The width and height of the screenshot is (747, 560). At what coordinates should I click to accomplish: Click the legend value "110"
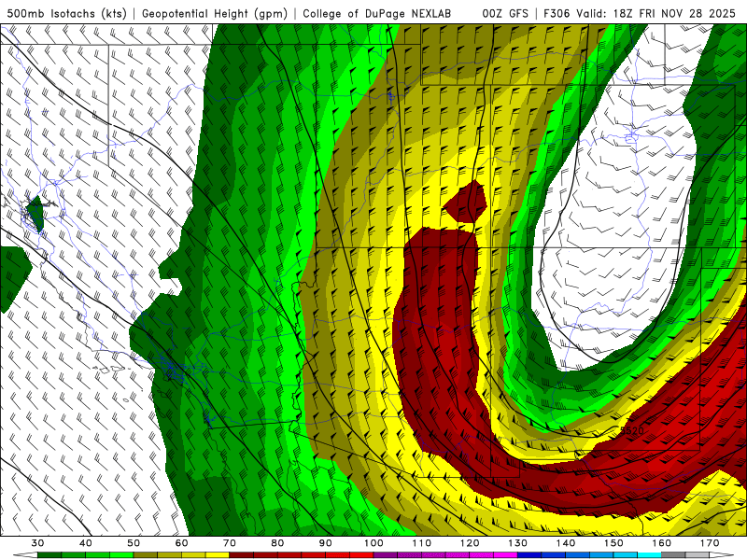[422, 543]
